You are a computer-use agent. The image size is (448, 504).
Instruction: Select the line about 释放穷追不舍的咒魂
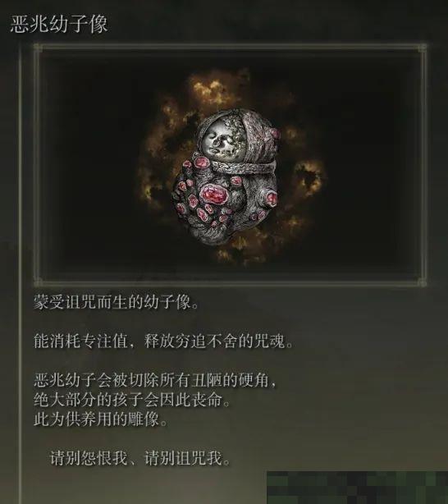pyautogui.click(x=163, y=341)
